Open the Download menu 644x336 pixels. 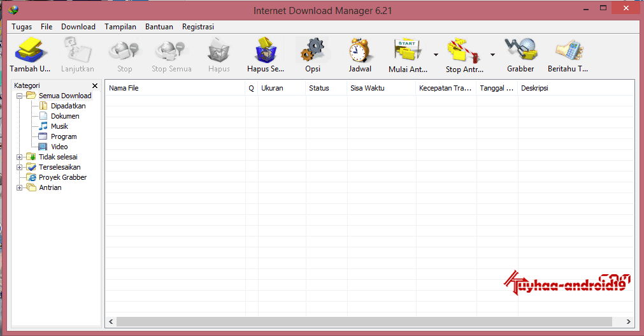[78, 27]
